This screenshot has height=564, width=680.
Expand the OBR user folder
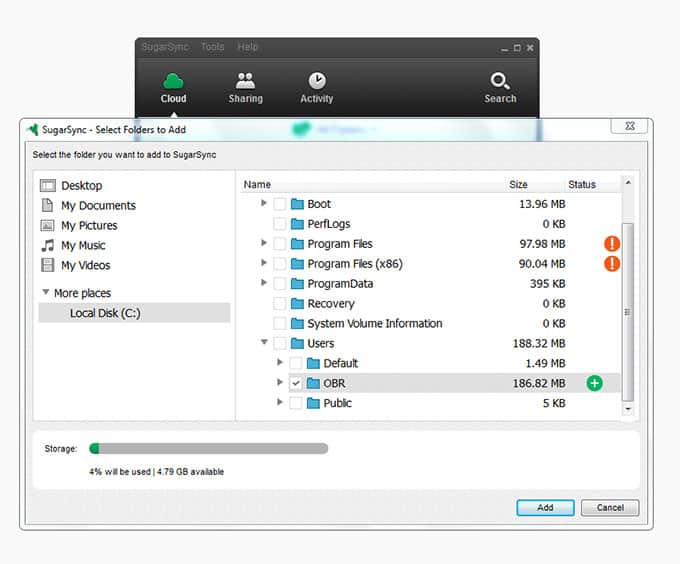280,382
